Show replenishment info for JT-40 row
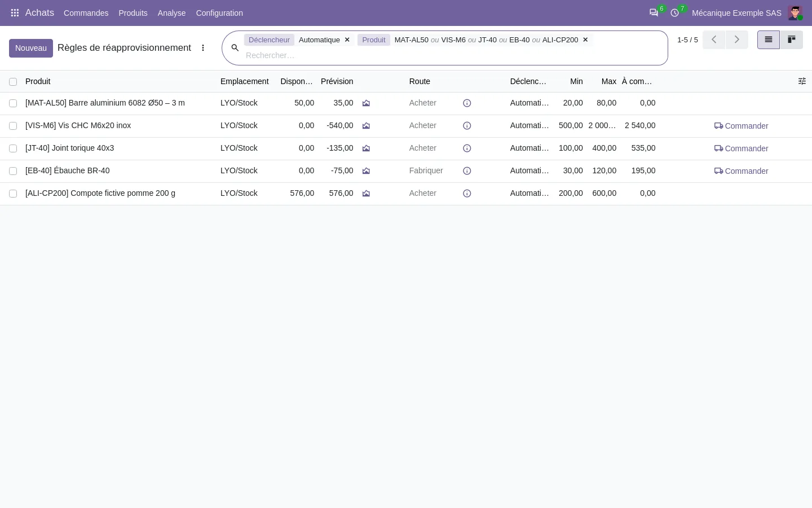The height and width of the screenshot is (508, 812). coord(467,148)
